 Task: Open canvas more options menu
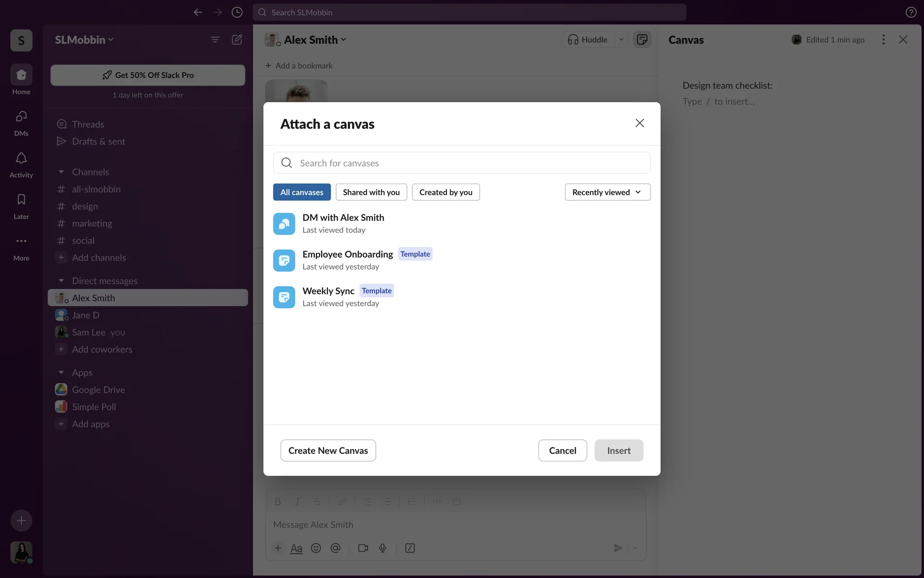coord(883,39)
